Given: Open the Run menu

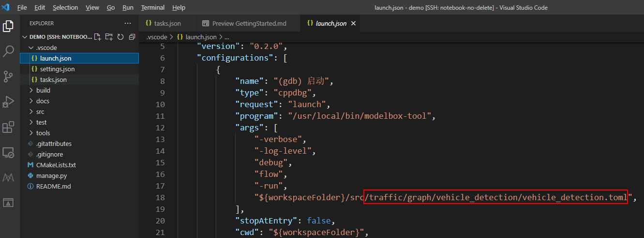Looking at the screenshot, I should pyautogui.click(x=128, y=8).
